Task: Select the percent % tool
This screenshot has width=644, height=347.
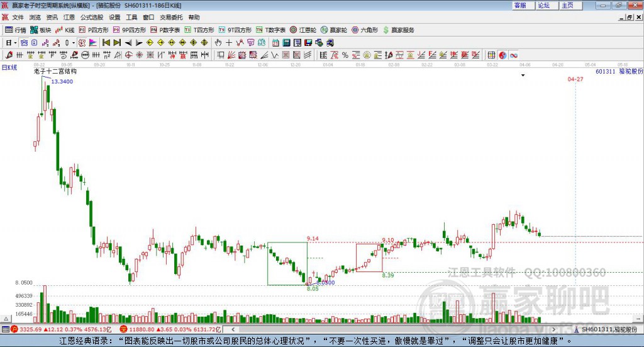Action: click(345, 55)
